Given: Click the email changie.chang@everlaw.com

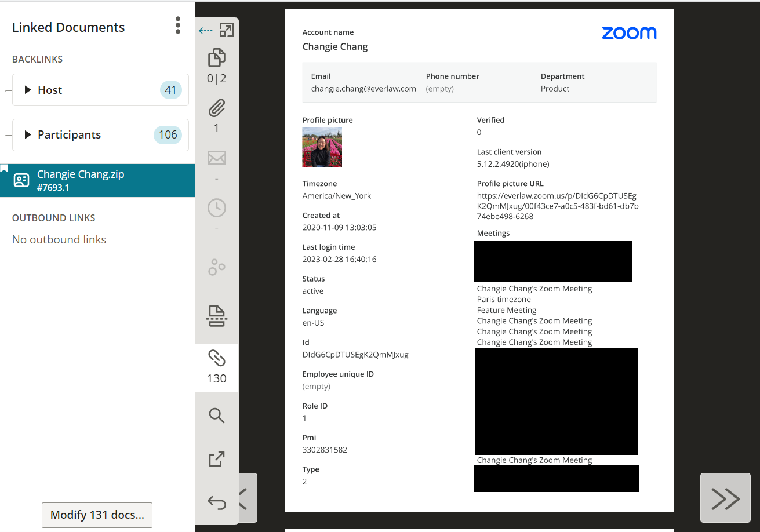Looking at the screenshot, I should pos(363,89).
